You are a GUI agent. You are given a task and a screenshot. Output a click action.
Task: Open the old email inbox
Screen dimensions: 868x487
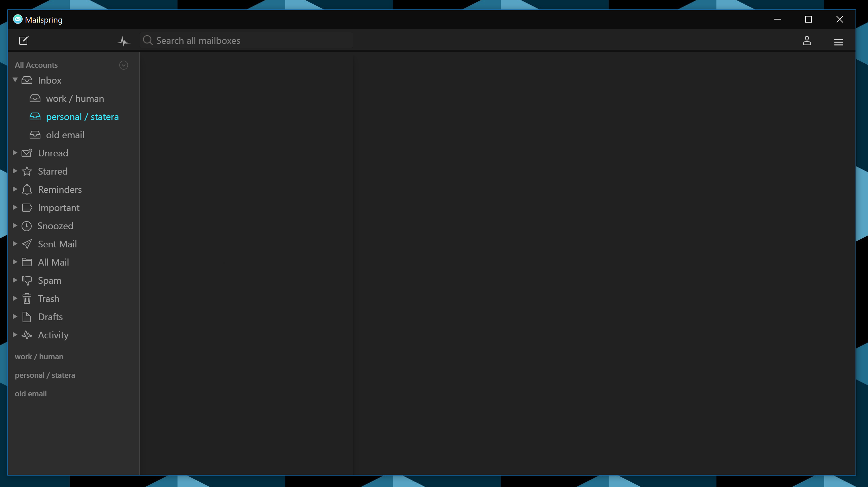(65, 134)
